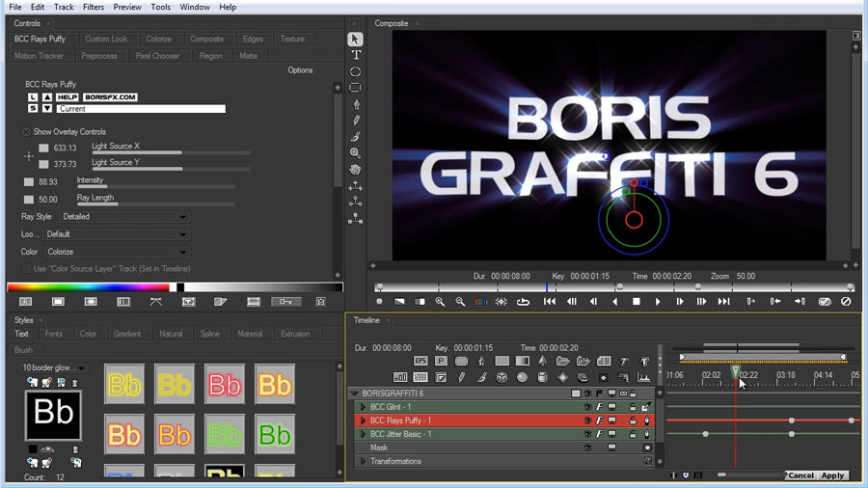The height and width of the screenshot is (488, 868).
Task: Click the Options button
Action: click(300, 70)
